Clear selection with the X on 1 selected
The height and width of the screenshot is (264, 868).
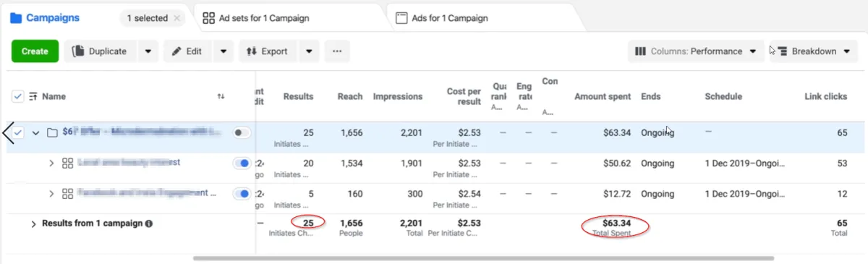[x=177, y=18]
